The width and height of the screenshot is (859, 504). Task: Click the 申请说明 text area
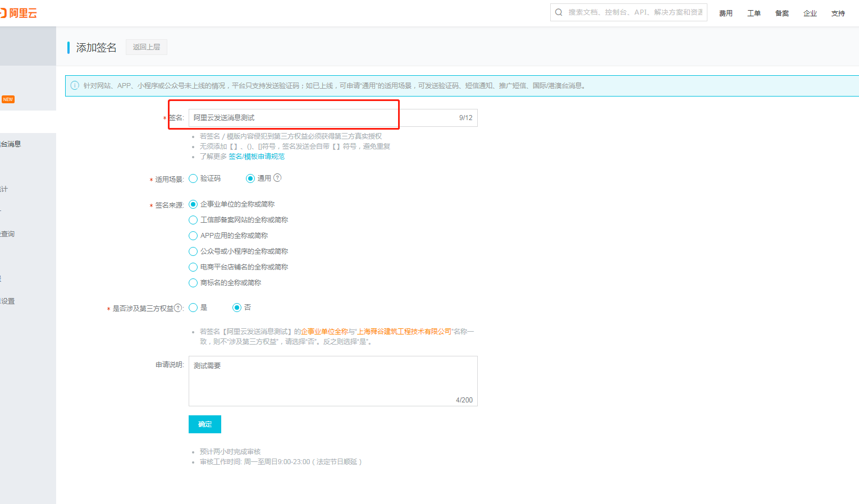point(333,381)
